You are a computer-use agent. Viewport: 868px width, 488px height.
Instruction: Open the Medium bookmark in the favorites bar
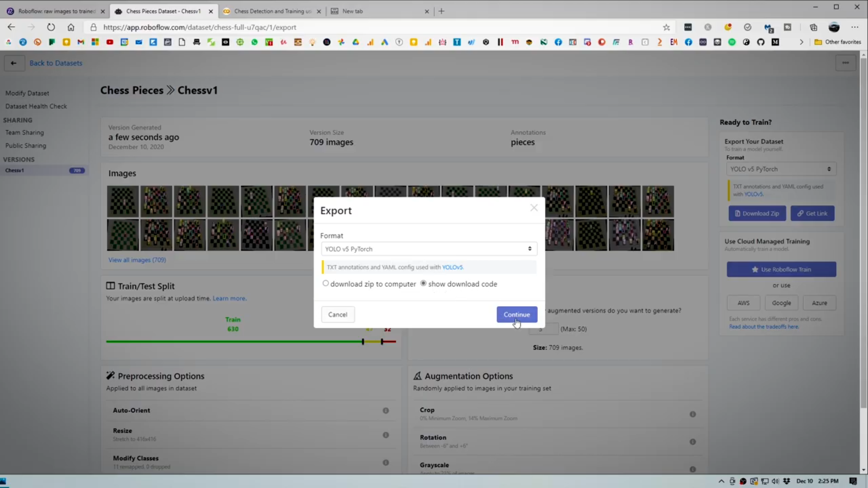pyautogui.click(x=775, y=42)
